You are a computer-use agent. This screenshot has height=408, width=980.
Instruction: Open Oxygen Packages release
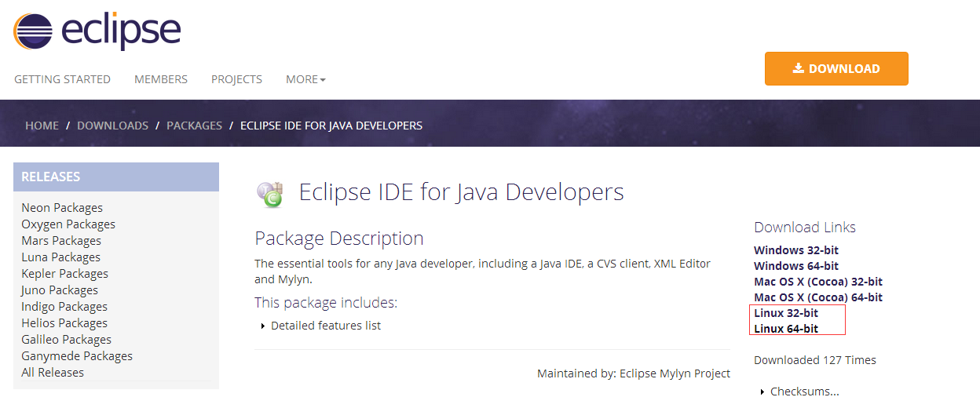tap(68, 224)
